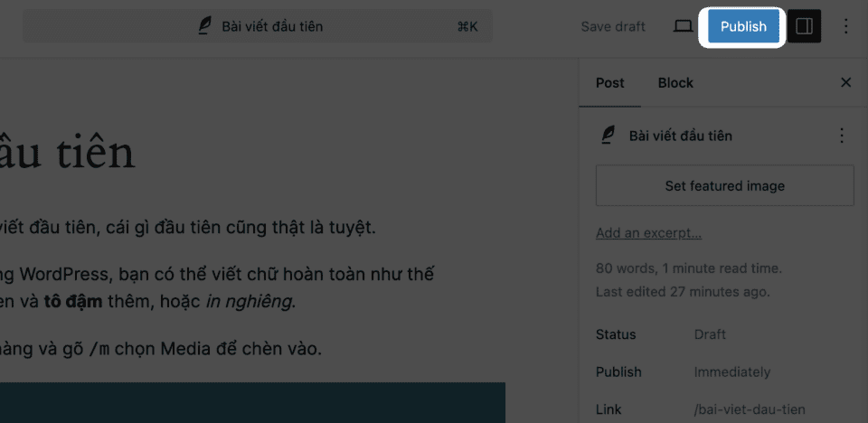868x423 pixels.
Task: Click the post title heading
Action: [x=68, y=153]
